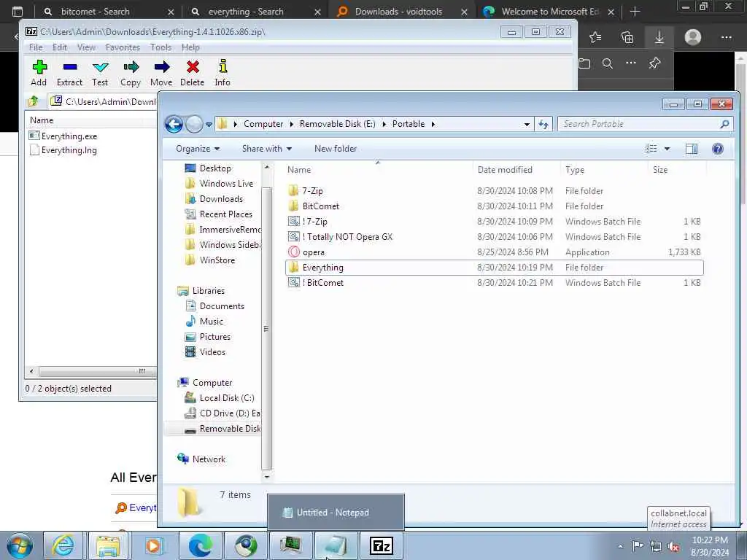747x560 pixels.
Task: Open the Windows Start orb
Action: click(20, 545)
